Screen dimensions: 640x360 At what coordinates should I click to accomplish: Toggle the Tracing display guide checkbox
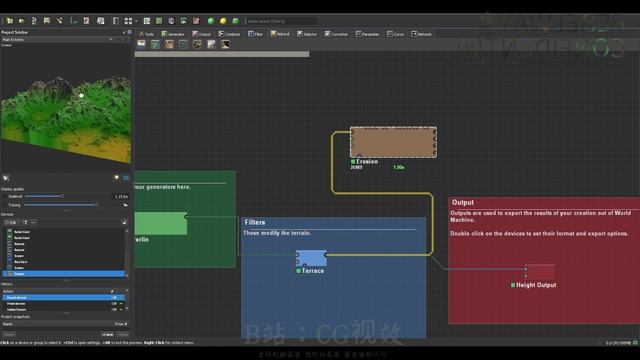point(6,205)
